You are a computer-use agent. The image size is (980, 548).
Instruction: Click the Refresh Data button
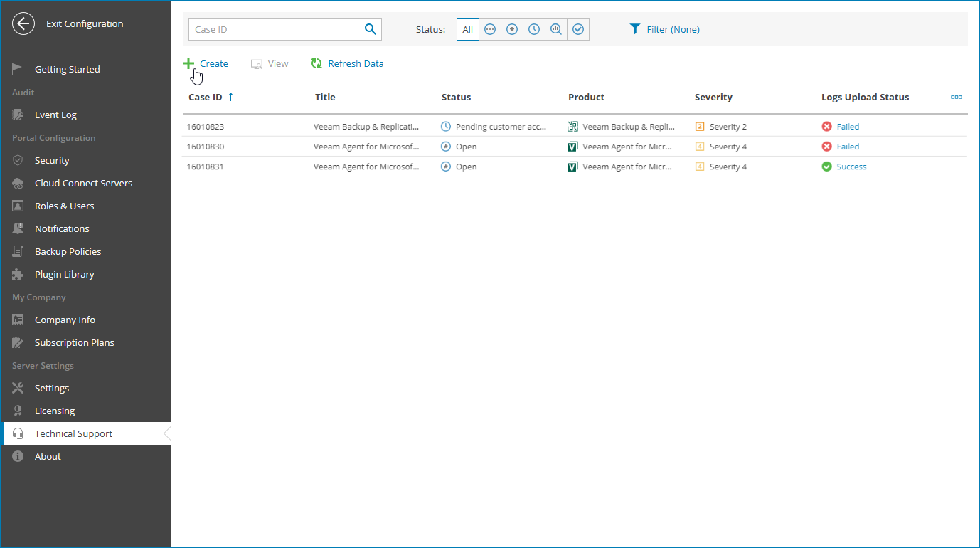(347, 63)
